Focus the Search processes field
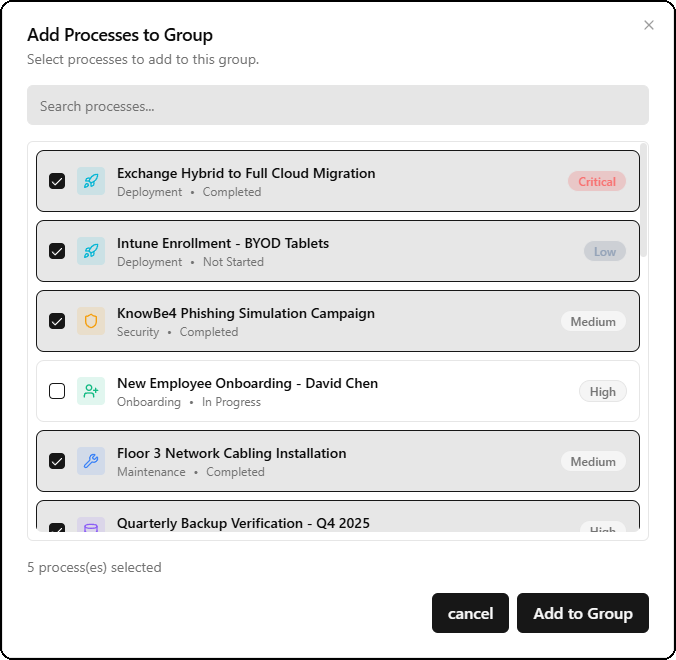Screen dimensions: 676x660 click(338, 105)
